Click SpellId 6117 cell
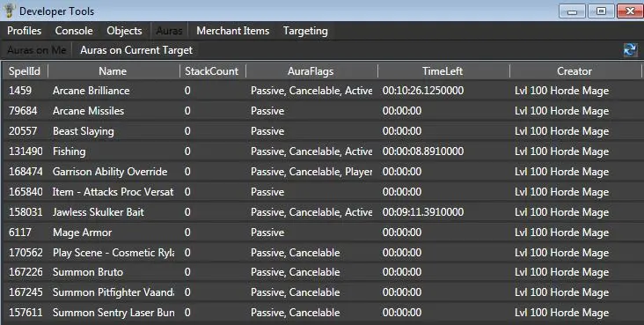Viewport: 644px width, 325px height. (x=20, y=232)
